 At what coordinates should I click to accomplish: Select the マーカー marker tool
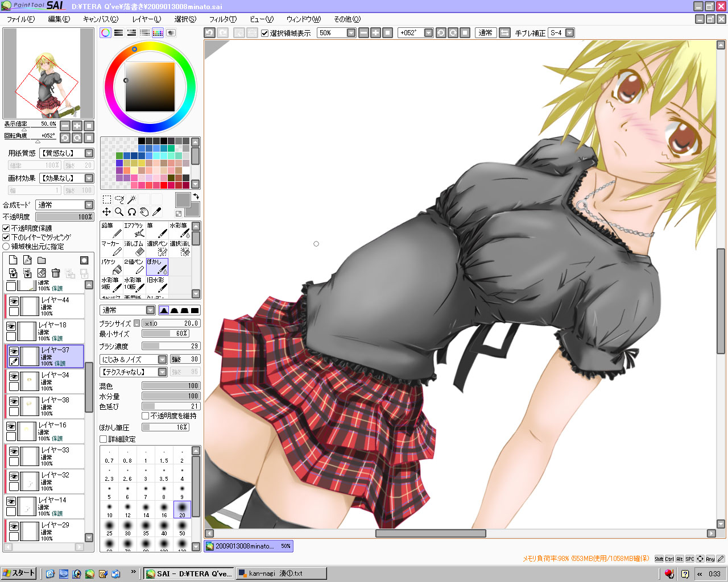pos(111,248)
